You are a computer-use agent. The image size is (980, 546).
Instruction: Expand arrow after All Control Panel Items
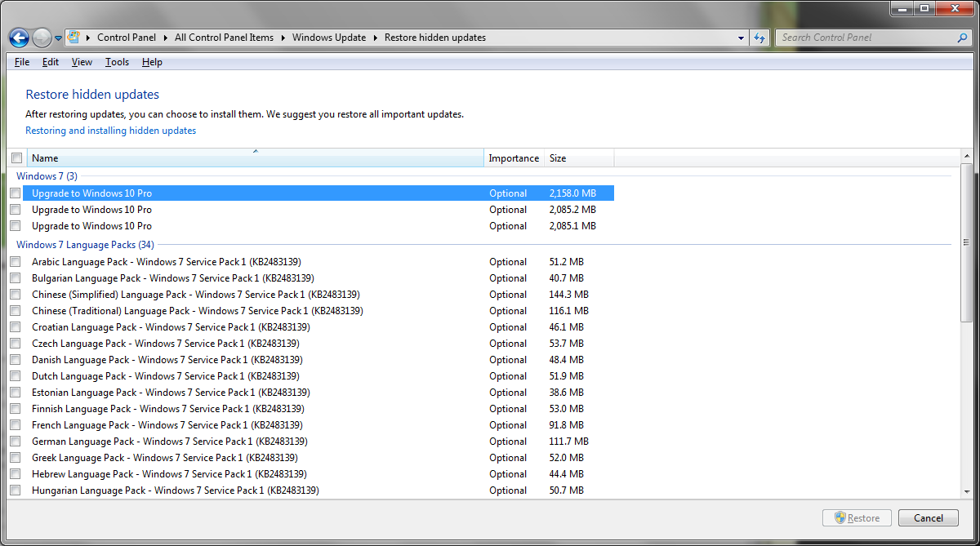(283, 38)
